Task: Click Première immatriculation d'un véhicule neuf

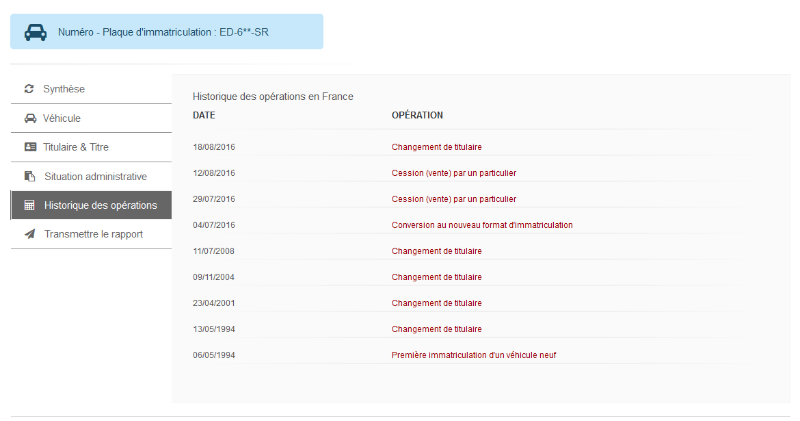Action: (473, 355)
